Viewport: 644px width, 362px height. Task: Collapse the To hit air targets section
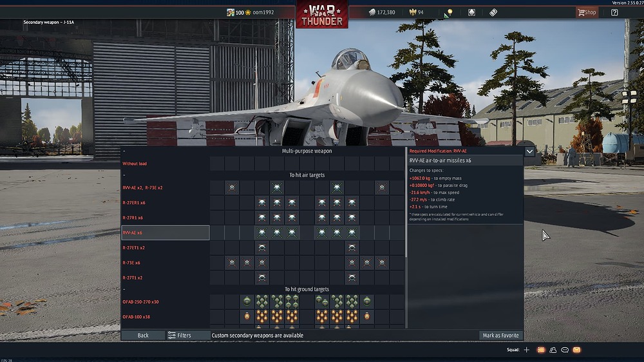(124, 175)
